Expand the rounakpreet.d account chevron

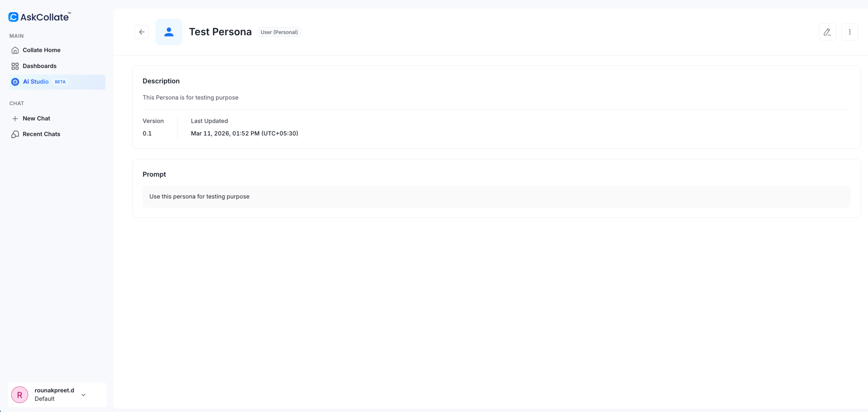pos(83,395)
